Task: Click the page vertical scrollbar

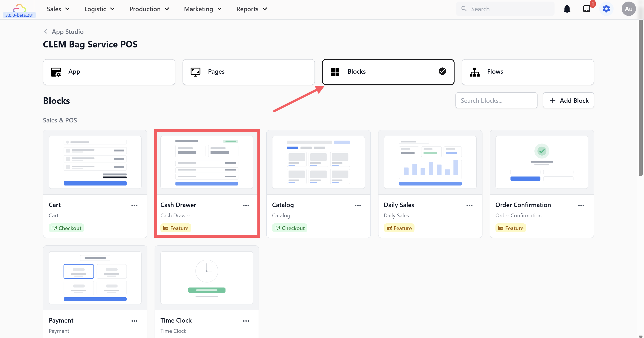Action: [640, 98]
